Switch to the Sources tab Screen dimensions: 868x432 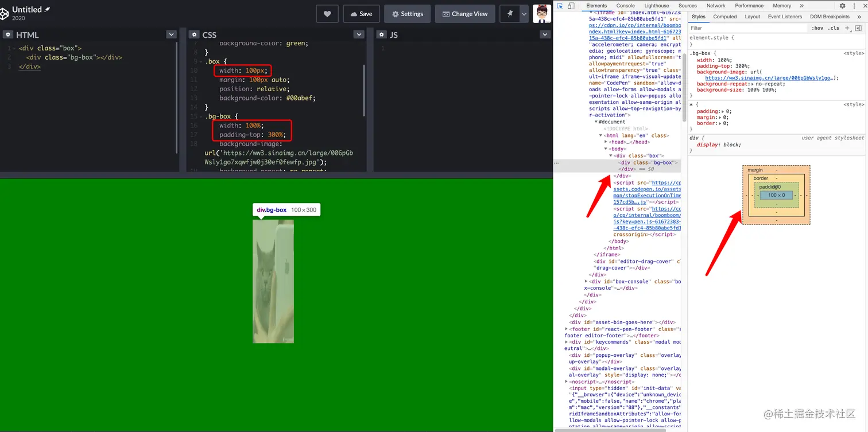[x=687, y=6]
